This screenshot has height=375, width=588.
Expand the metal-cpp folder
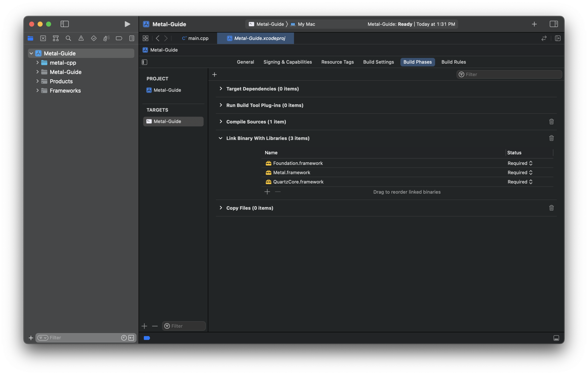(x=37, y=63)
